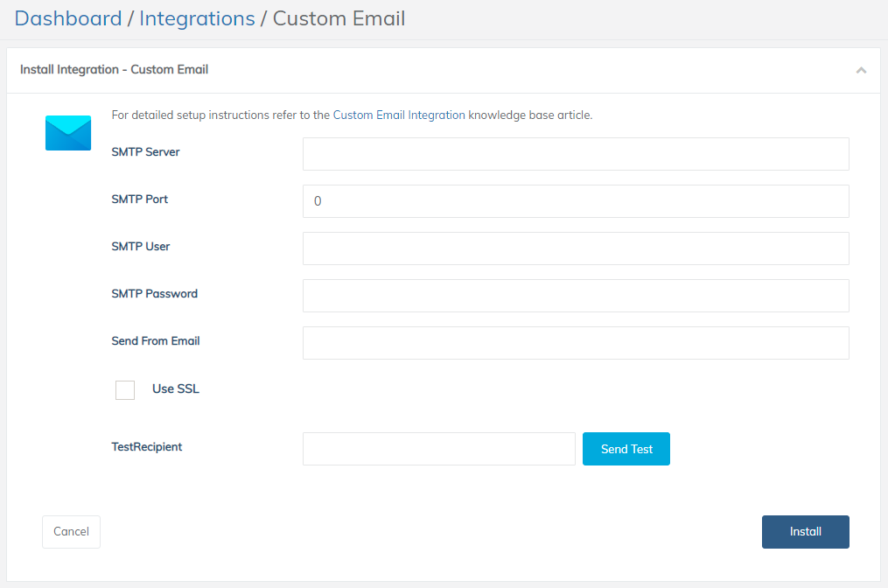Focus the SMTP Server input field
This screenshot has width=888, height=588.
point(576,154)
